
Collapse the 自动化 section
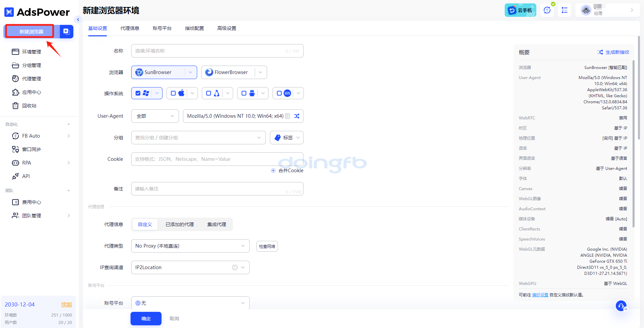tap(69, 124)
